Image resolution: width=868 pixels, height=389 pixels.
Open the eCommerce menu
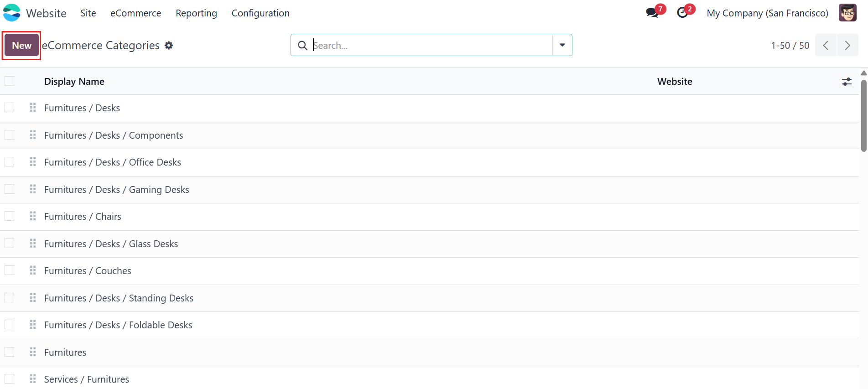click(x=135, y=13)
